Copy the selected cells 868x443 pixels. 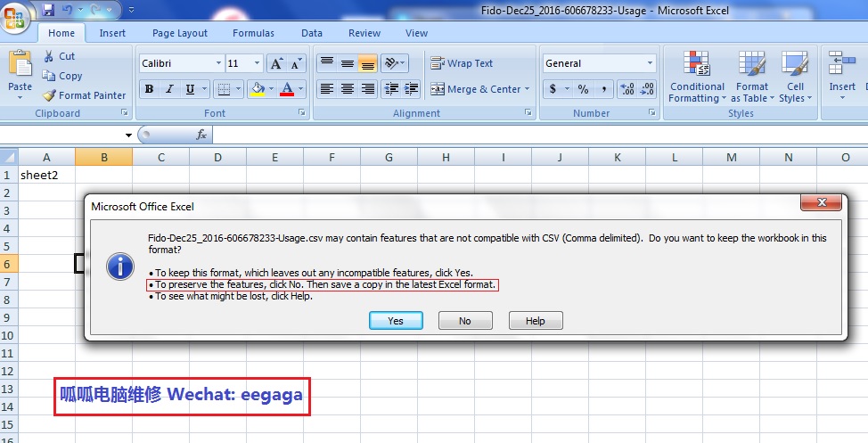tap(62, 76)
